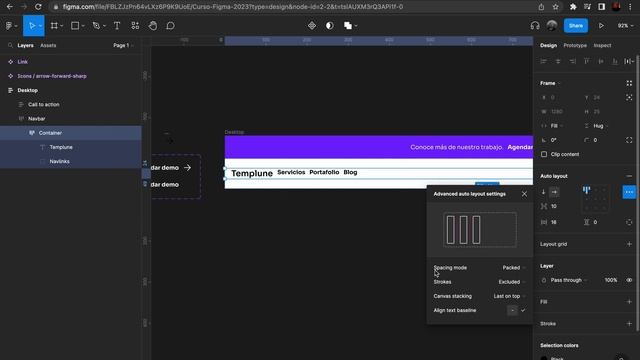Set auto layout direction to vertical
This screenshot has height=360, width=640.
543,192
